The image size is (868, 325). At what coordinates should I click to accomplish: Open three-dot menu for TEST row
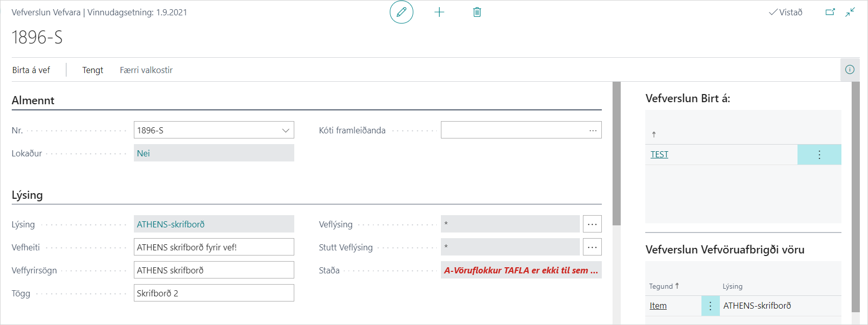click(x=819, y=154)
